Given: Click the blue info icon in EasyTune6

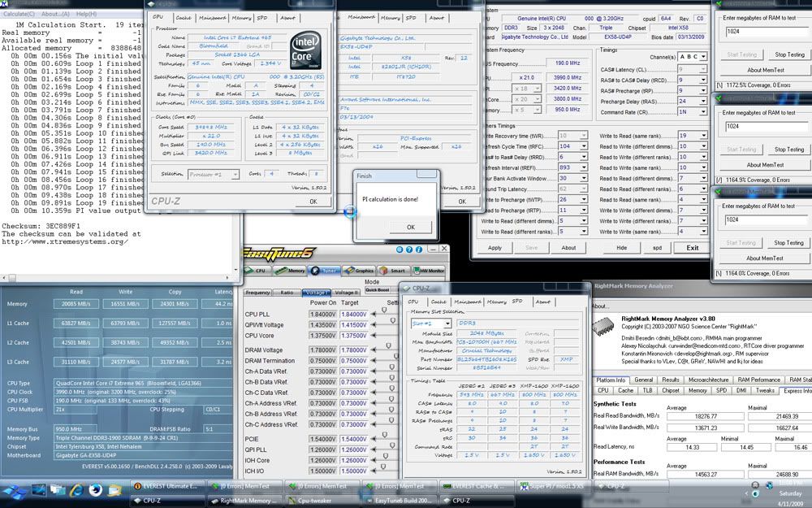Looking at the screenshot, I should [418, 250].
